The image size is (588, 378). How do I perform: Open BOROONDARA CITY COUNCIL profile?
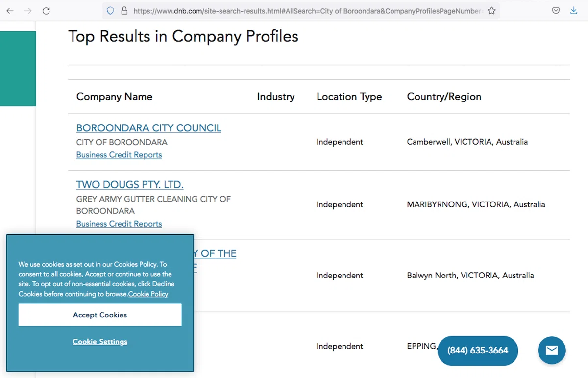click(x=148, y=128)
